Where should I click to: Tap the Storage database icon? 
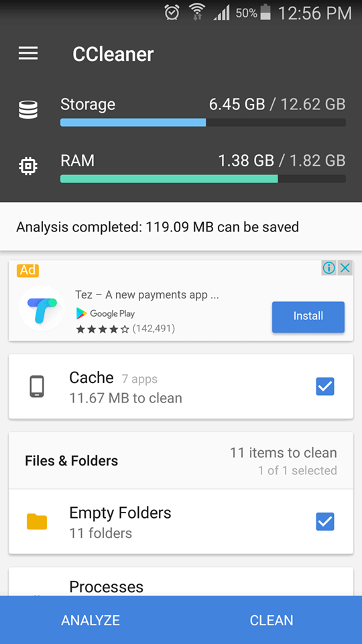pyautogui.click(x=28, y=110)
